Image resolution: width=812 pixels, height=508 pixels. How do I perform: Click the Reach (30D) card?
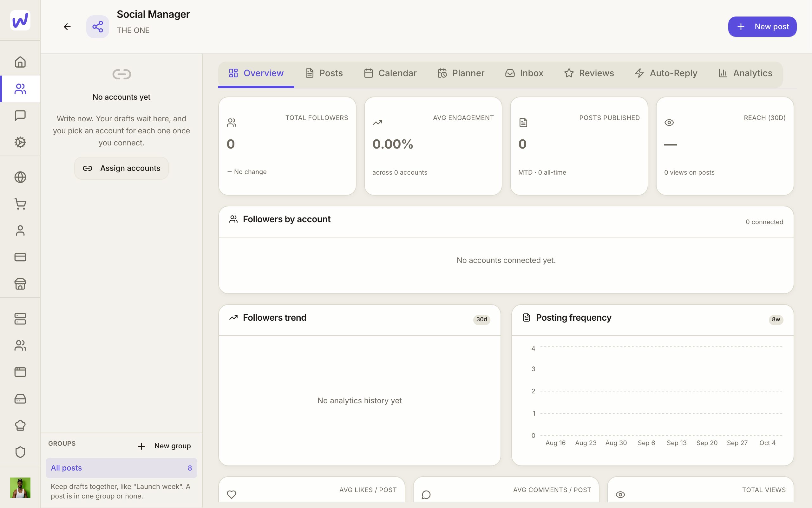(x=725, y=146)
